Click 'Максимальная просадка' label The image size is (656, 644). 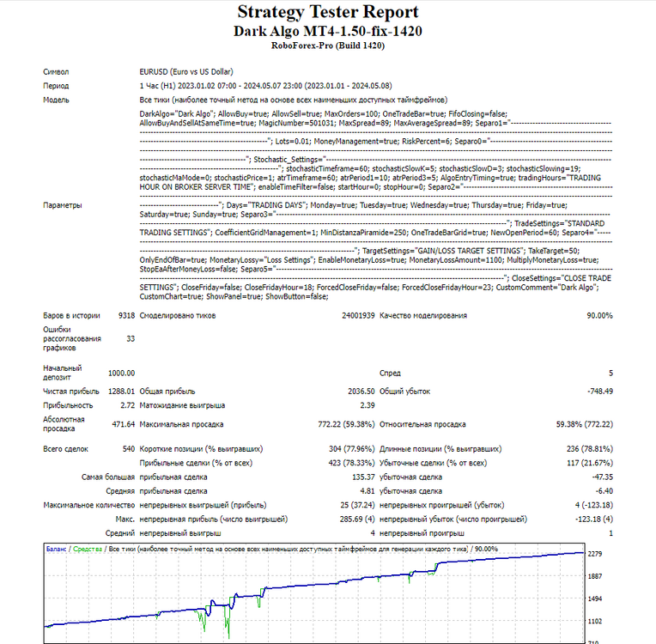[181, 424]
